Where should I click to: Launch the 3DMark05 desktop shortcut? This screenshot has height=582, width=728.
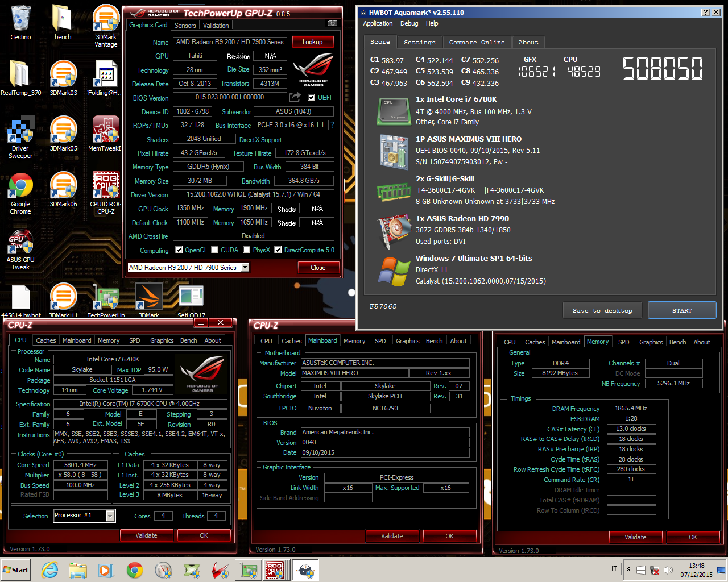[x=63, y=134]
